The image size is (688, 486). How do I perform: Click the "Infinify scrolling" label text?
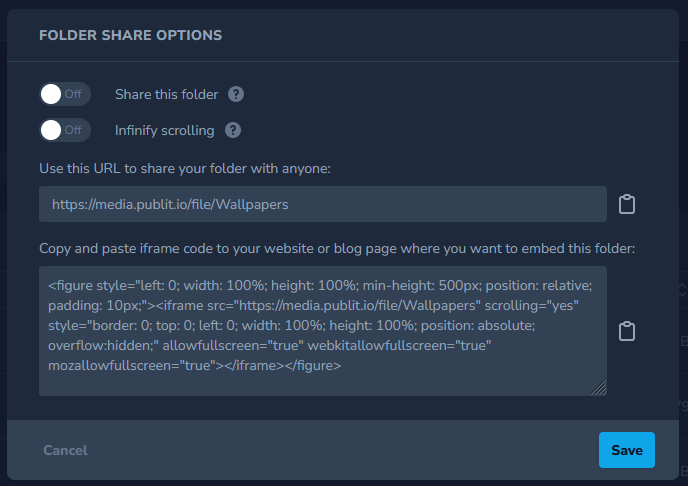click(x=164, y=130)
